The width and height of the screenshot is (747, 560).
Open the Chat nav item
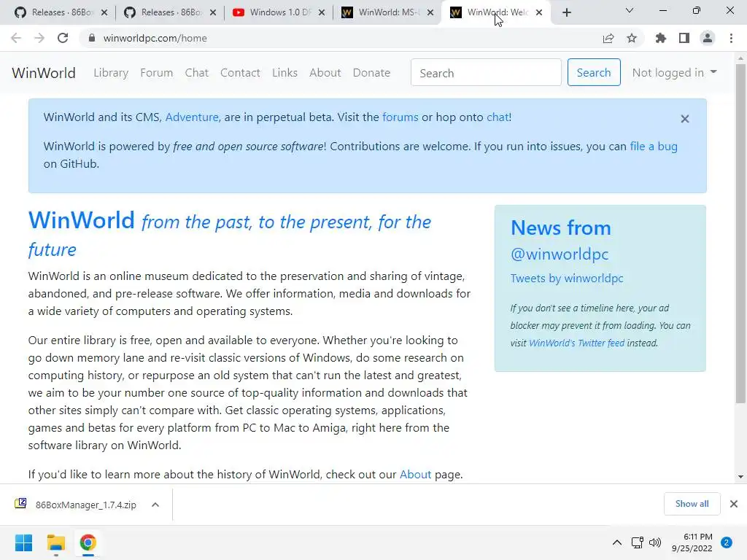pos(197,73)
